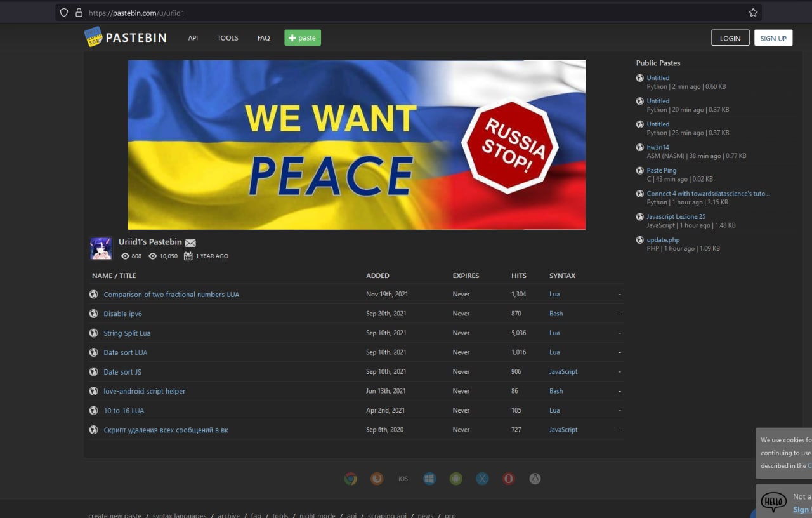Click Uriid1's profile avatar
This screenshot has width=812, height=518.
tap(101, 248)
